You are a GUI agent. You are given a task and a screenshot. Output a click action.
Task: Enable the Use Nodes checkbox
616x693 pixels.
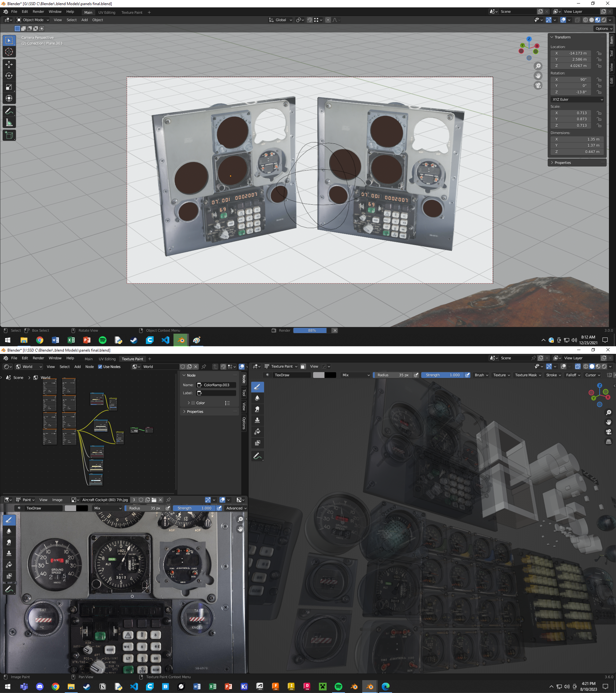100,366
